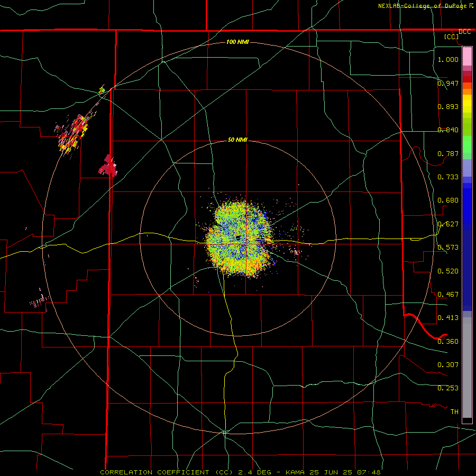Click the 0.947 value on color scale
Viewport: 476px width, 476px height.
point(448,83)
